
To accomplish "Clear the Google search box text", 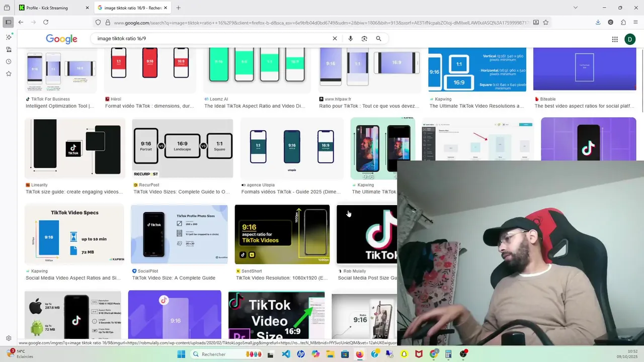I will click(335, 39).
